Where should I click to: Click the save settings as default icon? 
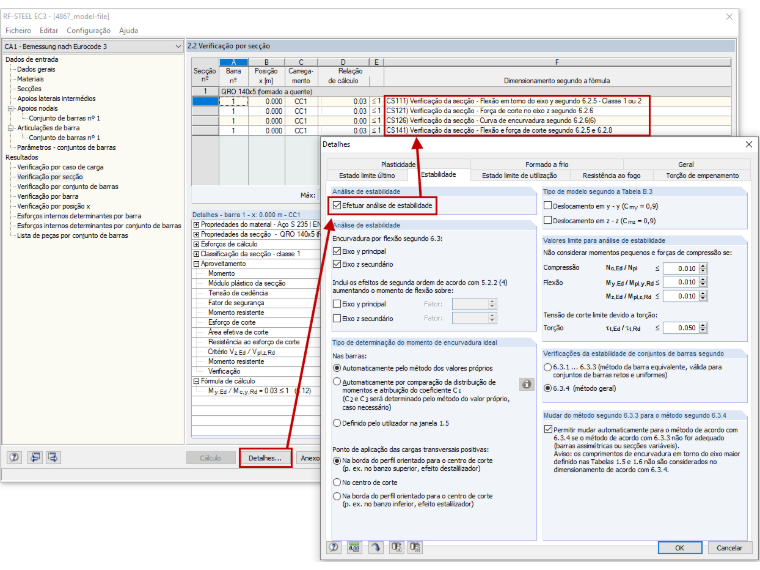415,547
